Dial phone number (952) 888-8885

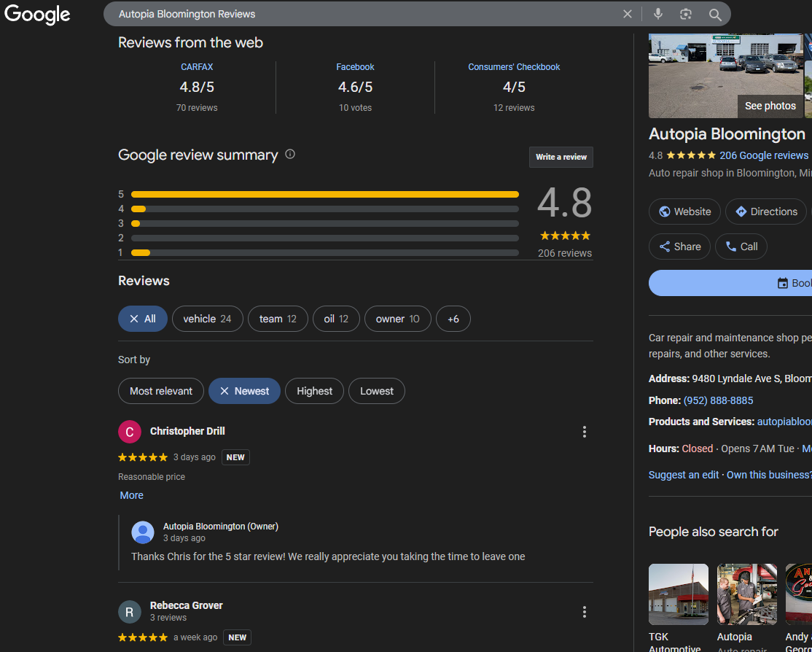point(718,400)
